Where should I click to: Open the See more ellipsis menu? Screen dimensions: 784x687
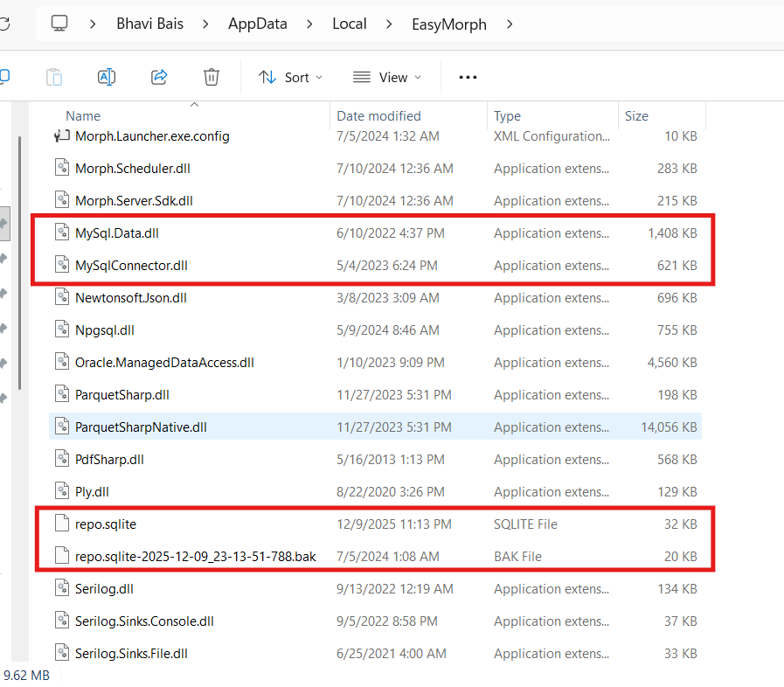click(468, 77)
